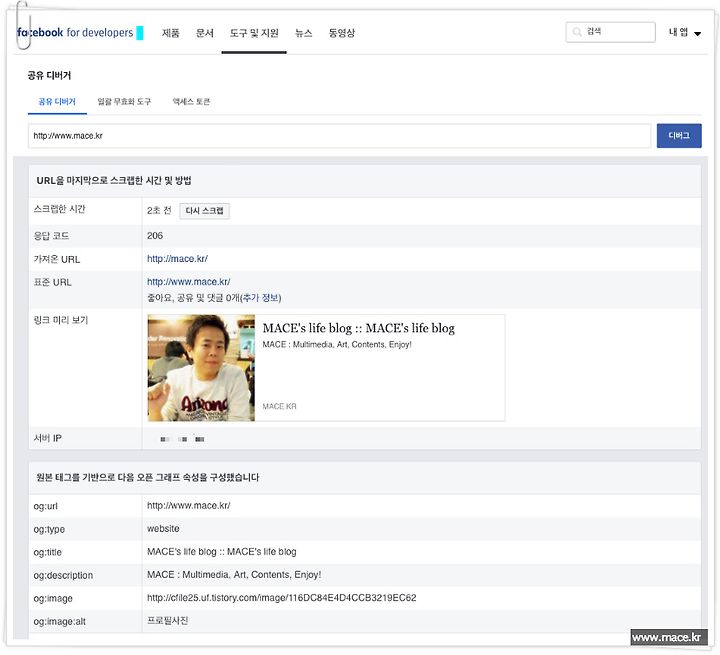
Task: Click the og:title value text
Action: pos(222,552)
